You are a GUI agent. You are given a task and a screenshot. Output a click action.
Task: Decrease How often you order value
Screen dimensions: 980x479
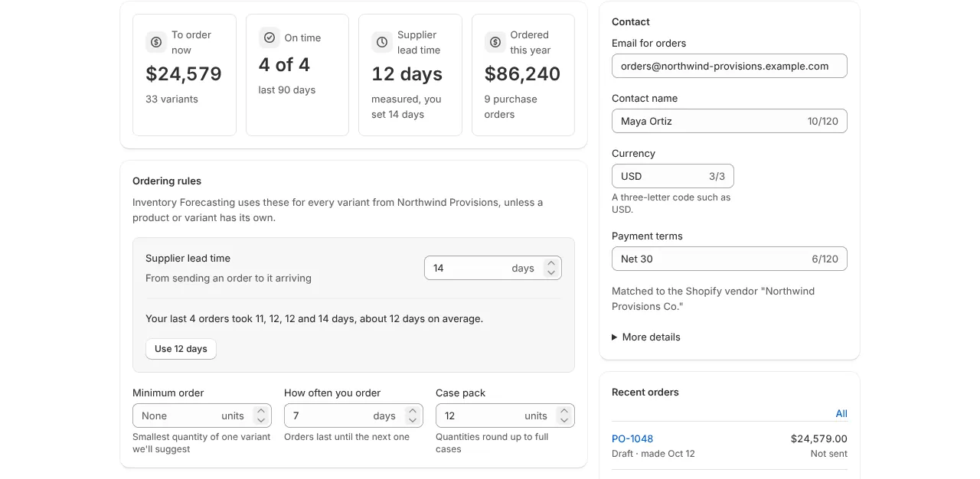(413, 420)
